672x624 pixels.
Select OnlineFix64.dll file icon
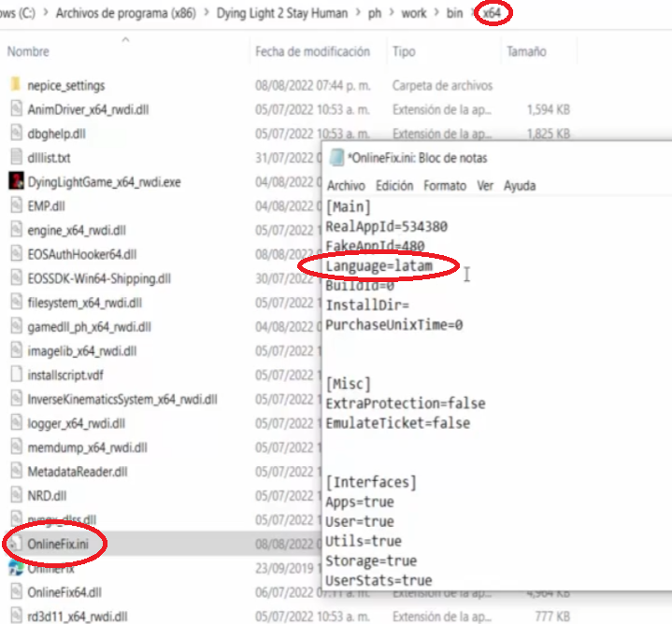[x=16, y=591]
